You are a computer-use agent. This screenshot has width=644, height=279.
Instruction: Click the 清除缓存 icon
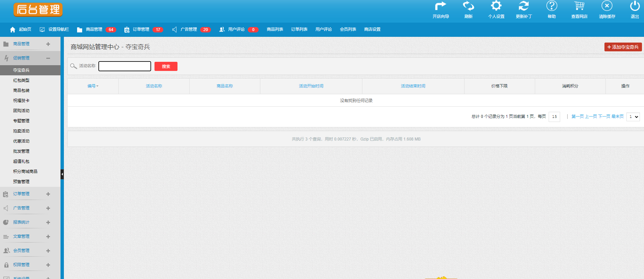607,6
